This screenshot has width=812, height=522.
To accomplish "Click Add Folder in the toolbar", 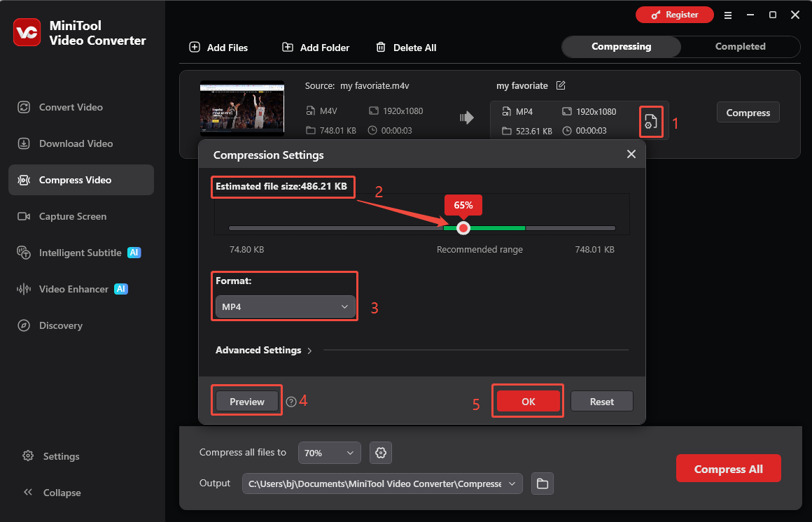I will point(316,48).
